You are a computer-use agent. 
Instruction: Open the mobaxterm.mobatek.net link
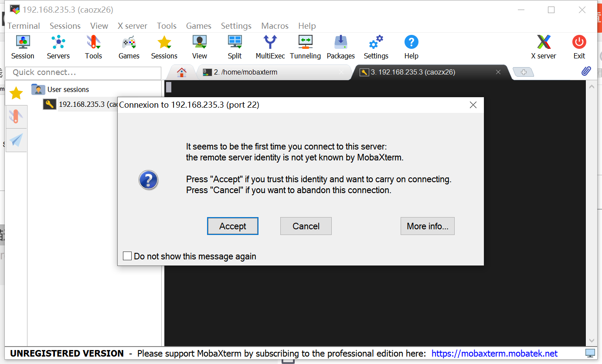(x=494, y=354)
